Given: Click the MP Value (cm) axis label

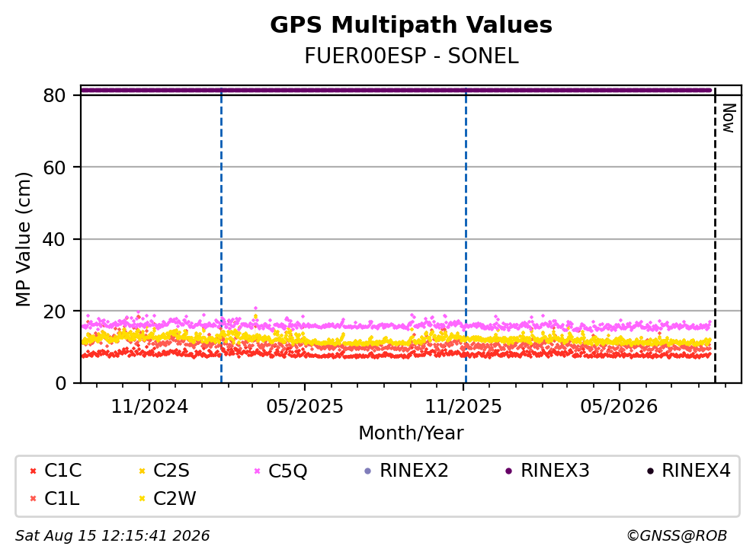Looking at the screenshot, I should [23, 239].
